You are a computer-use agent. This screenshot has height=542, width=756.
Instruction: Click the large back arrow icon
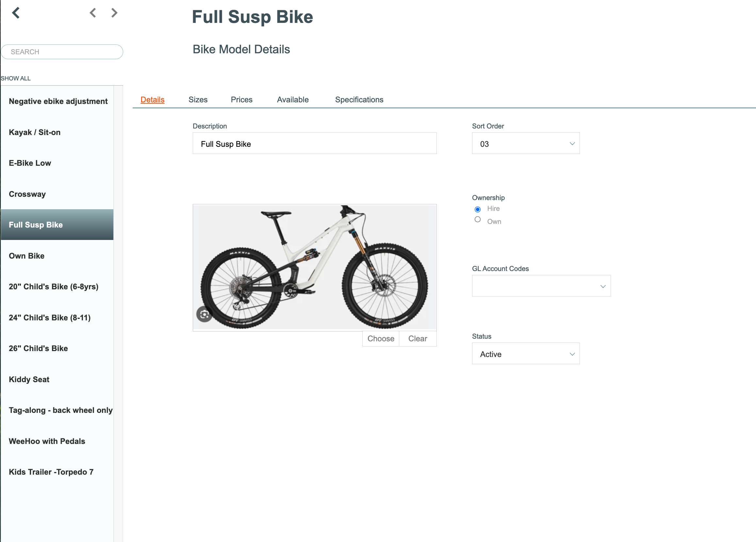tap(16, 13)
